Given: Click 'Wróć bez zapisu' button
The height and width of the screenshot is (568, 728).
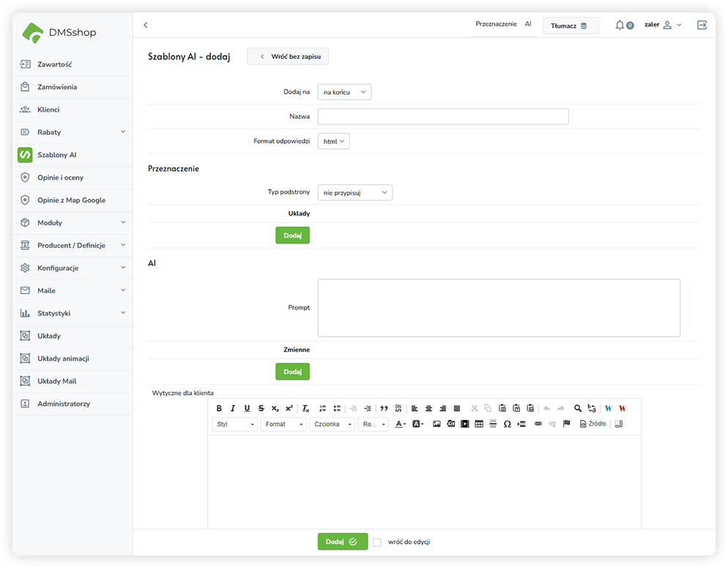Looking at the screenshot, I should coord(288,56).
